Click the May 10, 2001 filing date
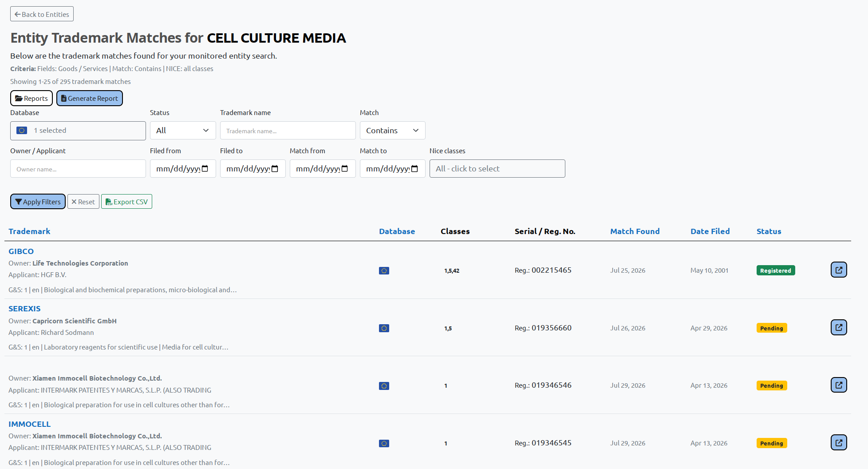This screenshot has height=469, width=868. pyautogui.click(x=709, y=270)
